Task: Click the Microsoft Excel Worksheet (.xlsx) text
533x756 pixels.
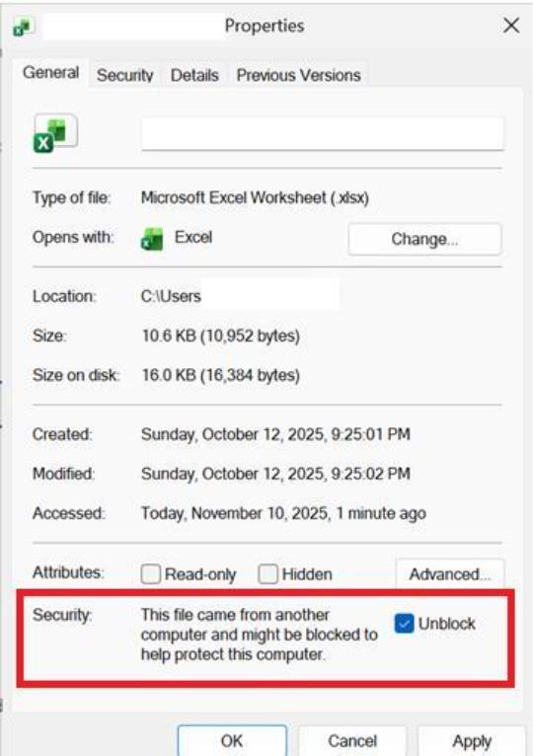Action: pyautogui.click(x=255, y=197)
